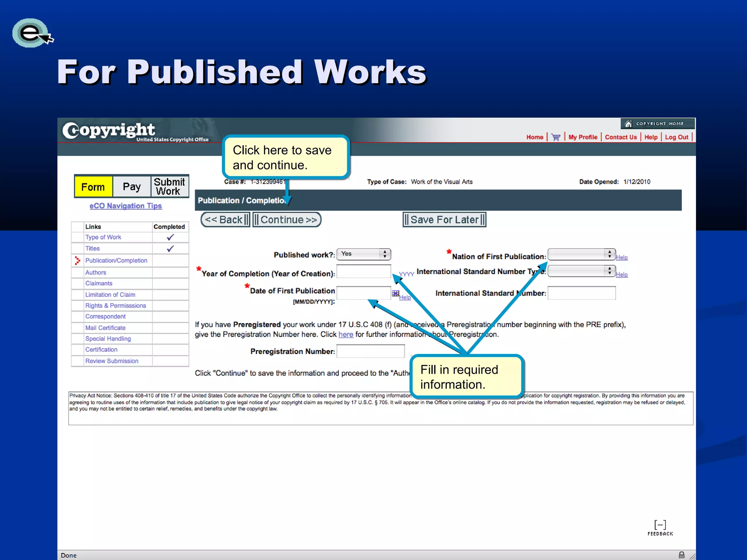Open Publication/Completion link
The width and height of the screenshot is (747, 560).
pos(116,260)
